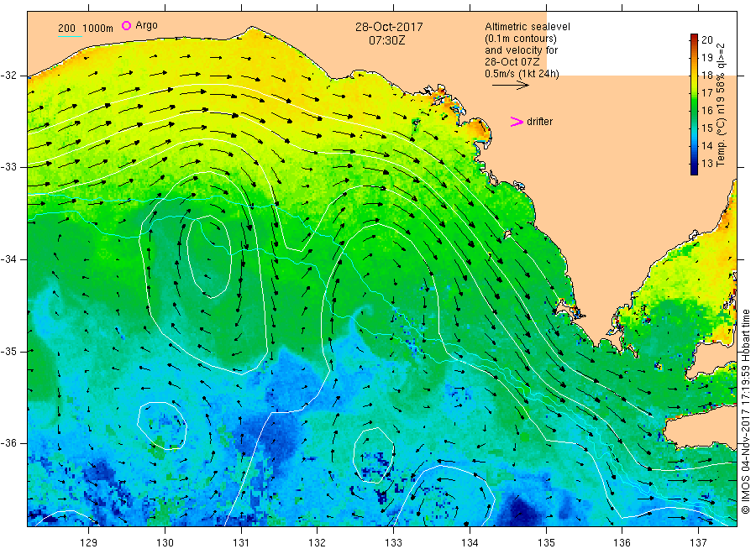756x554 pixels.
Task: Click color bar value 17
Action: [706, 93]
